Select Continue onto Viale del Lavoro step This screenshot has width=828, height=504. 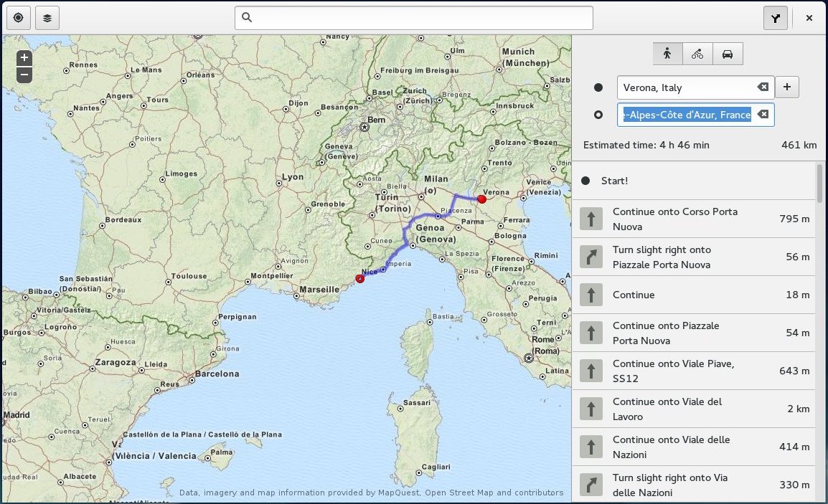click(693, 409)
